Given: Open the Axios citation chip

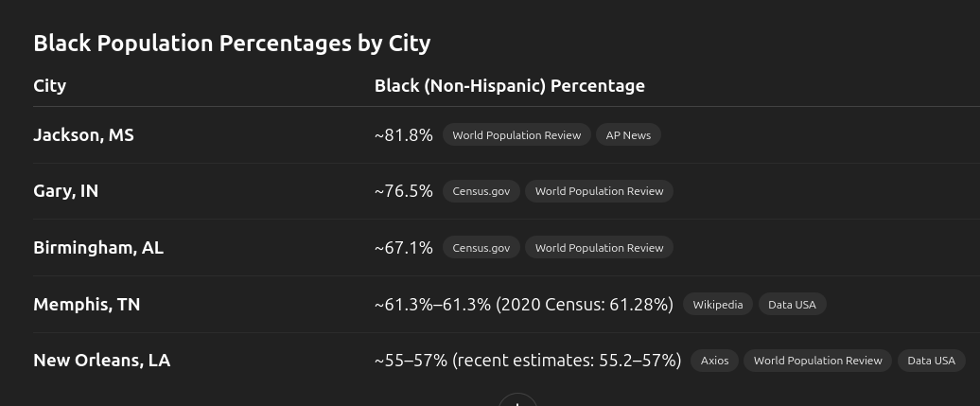Looking at the screenshot, I should point(714,361).
